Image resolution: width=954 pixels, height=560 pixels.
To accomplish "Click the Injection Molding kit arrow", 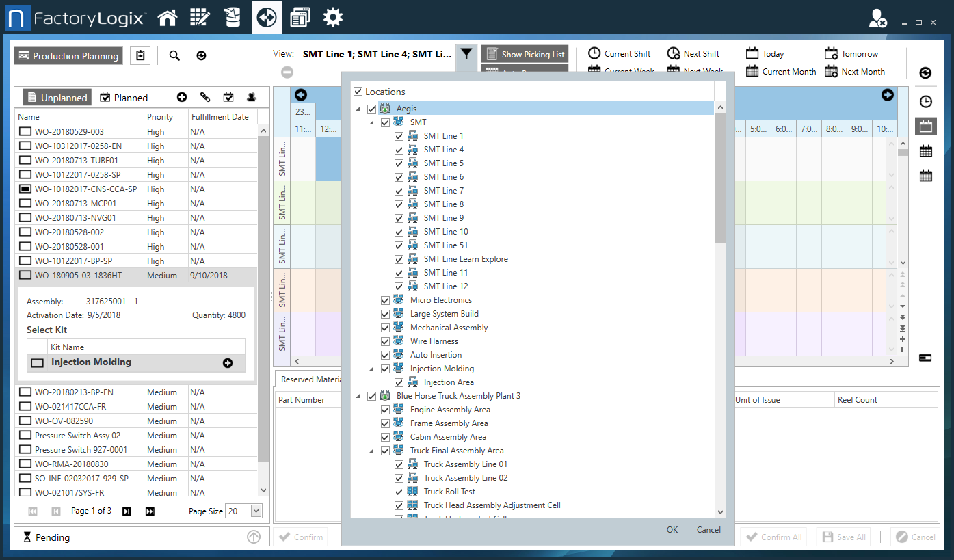I will (x=228, y=363).
